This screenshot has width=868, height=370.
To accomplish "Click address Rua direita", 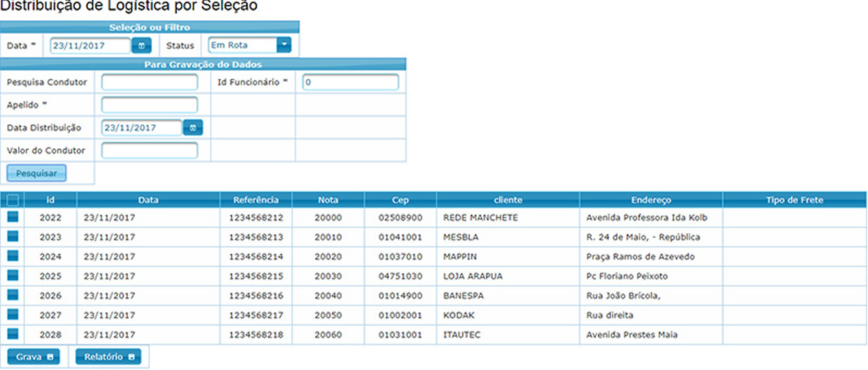I will (x=610, y=315).
